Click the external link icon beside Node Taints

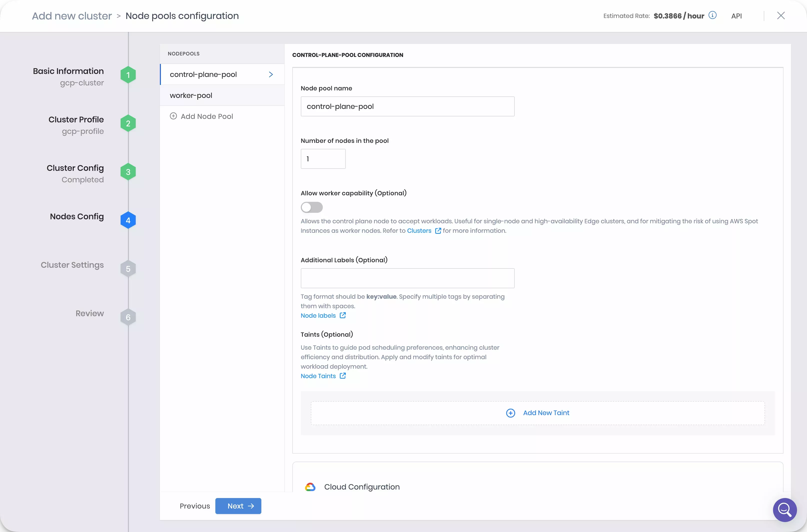(x=343, y=376)
